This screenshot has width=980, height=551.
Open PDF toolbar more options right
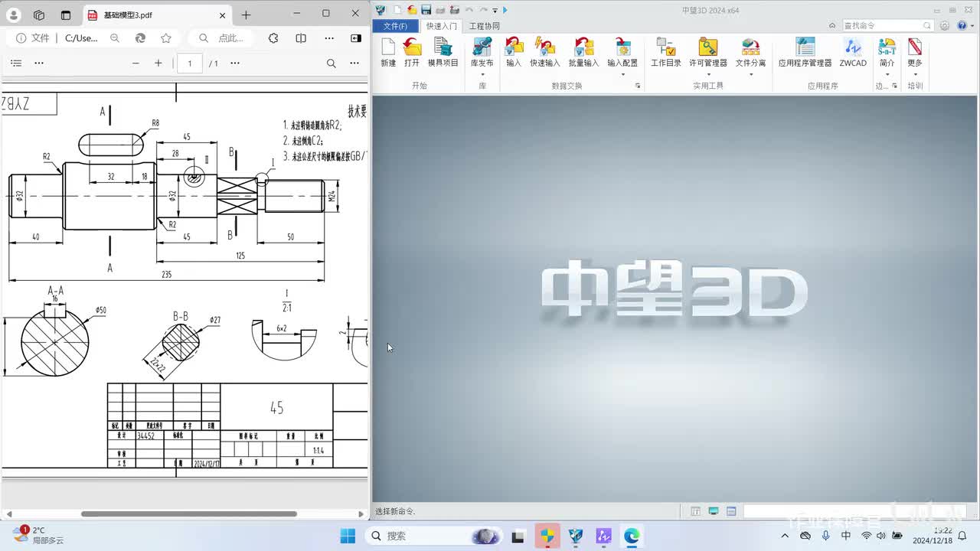point(354,64)
